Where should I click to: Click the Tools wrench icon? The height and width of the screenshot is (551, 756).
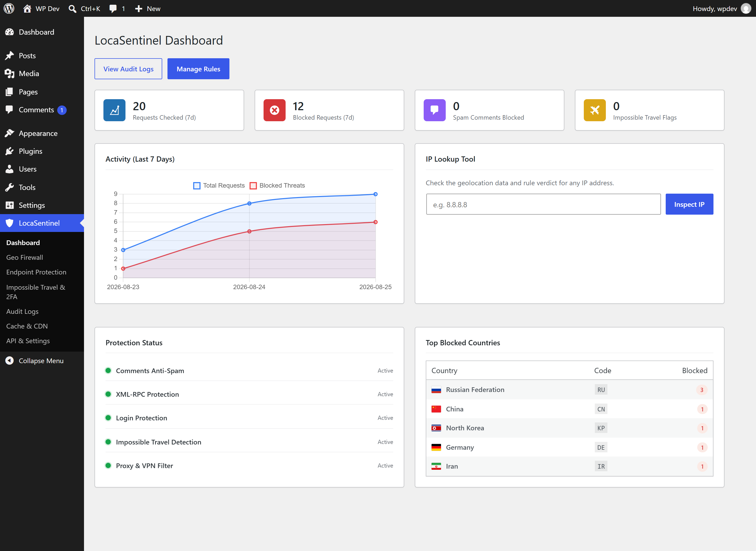pyautogui.click(x=9, y=187)
